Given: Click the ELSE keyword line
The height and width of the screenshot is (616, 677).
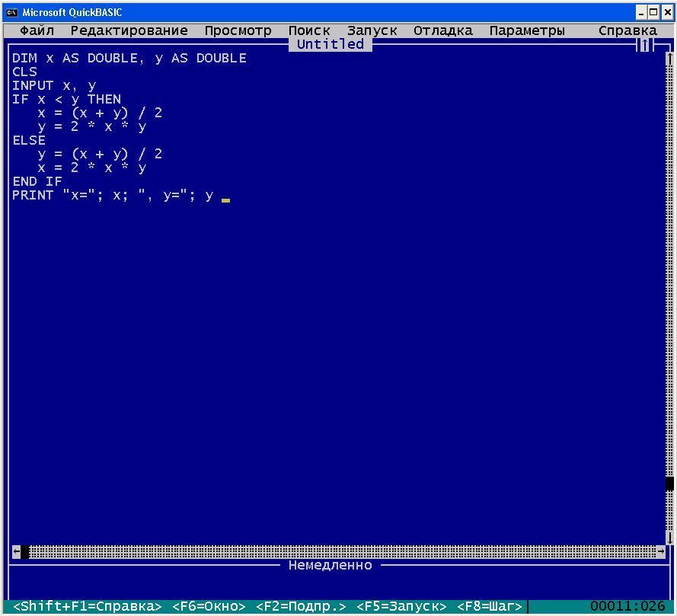Looking at the screenshot, I should (x=29, y=140).
